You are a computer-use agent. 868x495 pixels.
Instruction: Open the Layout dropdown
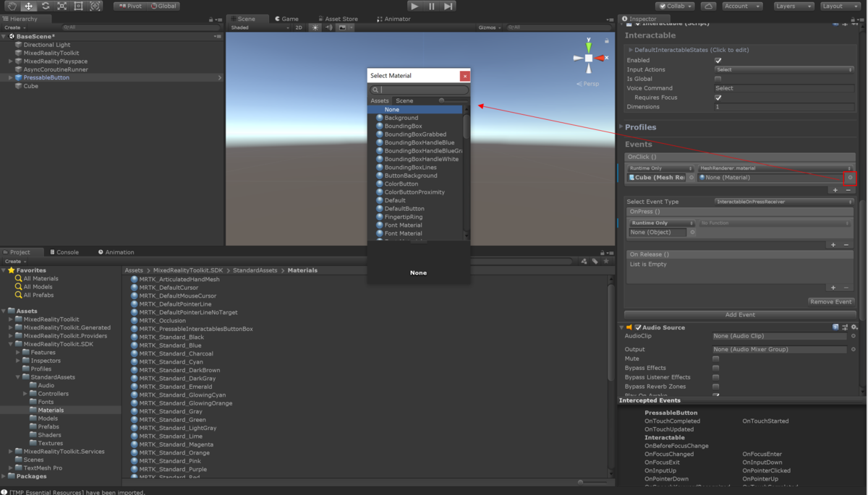point(841,6)
